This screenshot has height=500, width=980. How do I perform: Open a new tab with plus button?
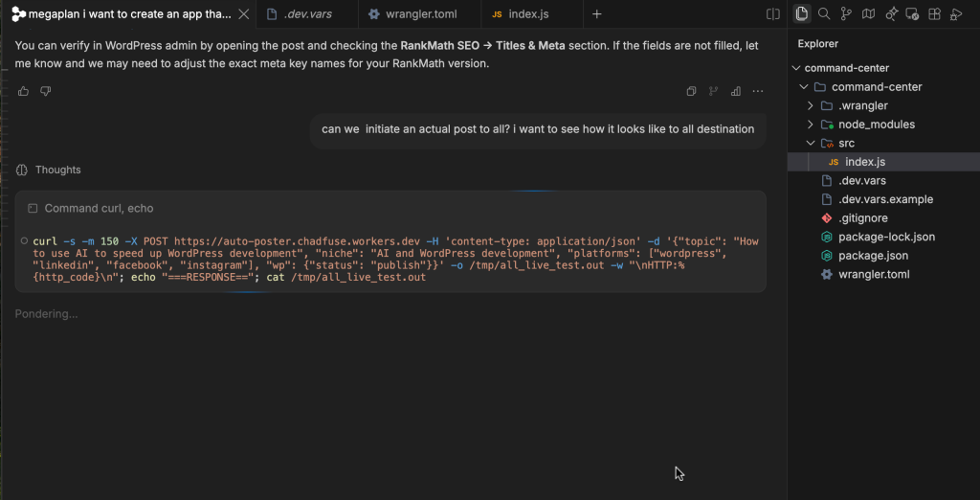(597, 13)
